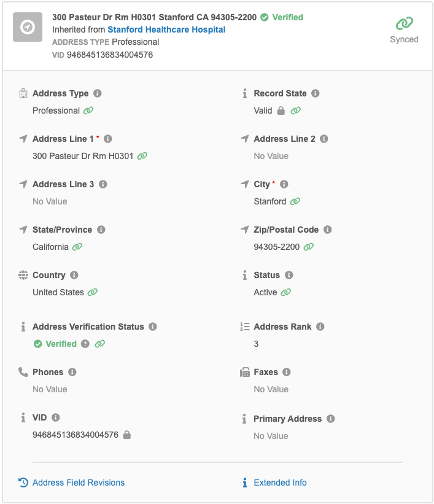Click the lock icon next to Valid
This screenshot has height=504, width=434.
pyautogui.click(x=281, y=110)
